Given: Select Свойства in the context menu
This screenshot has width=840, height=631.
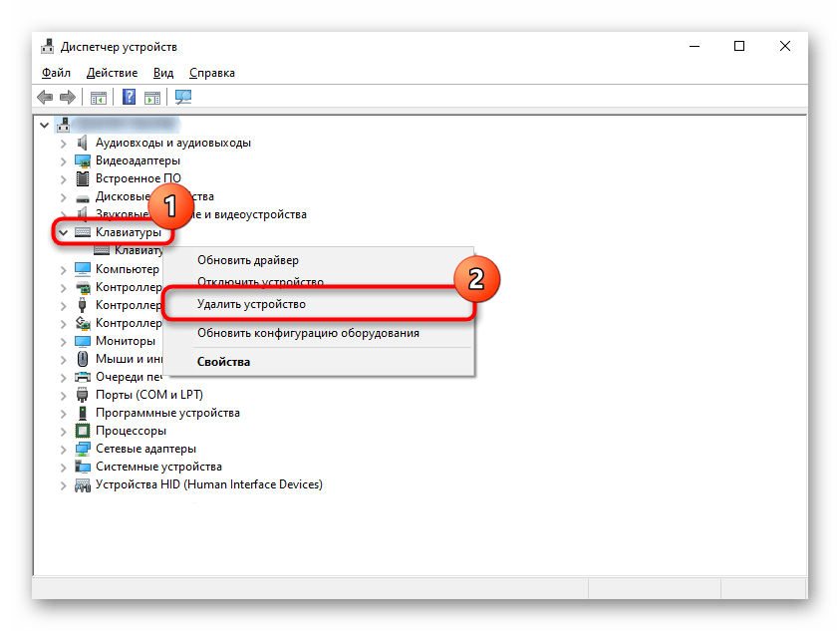Looking at the screenshot, I should click(x=223, y=362).
